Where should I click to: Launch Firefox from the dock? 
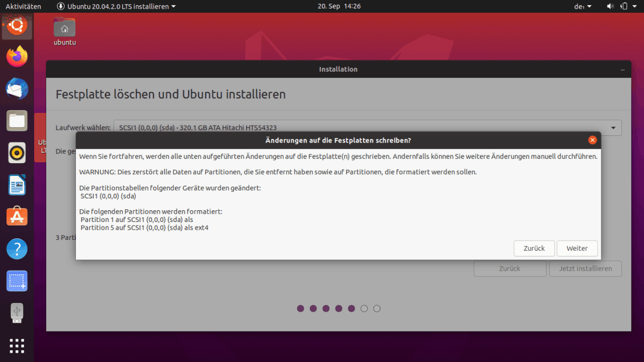[17, 56]
